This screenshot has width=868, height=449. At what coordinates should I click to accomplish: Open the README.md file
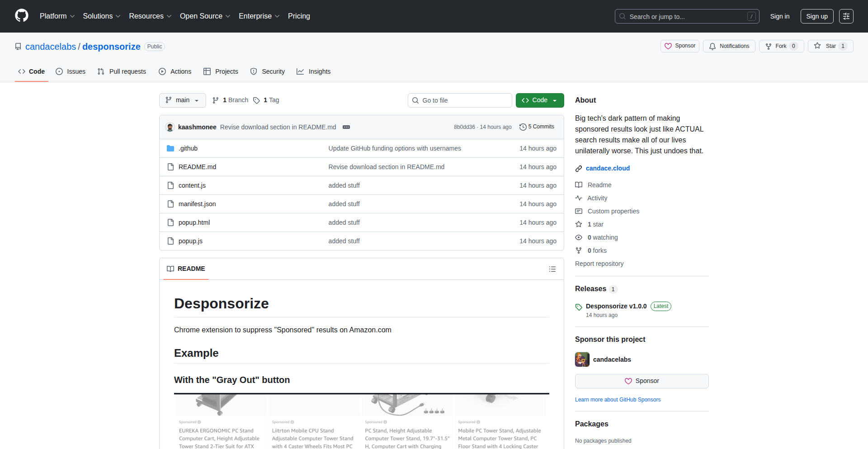coord(197,167)
